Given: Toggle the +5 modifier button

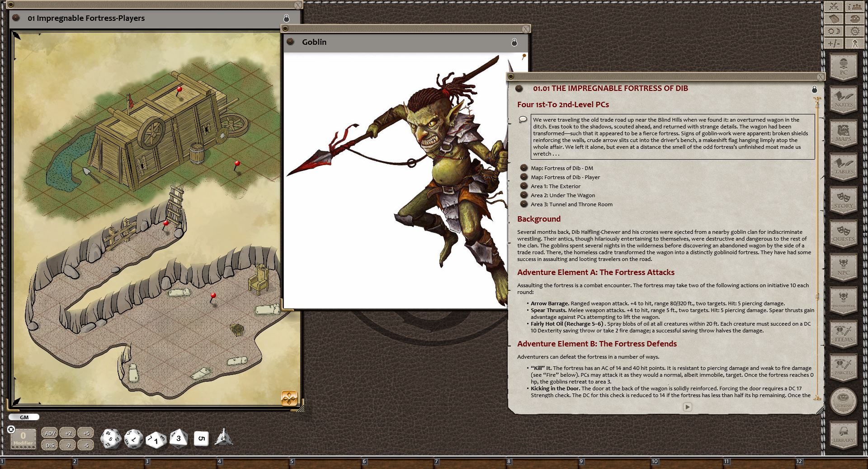Looking at the screenshot, I should 86,433.
